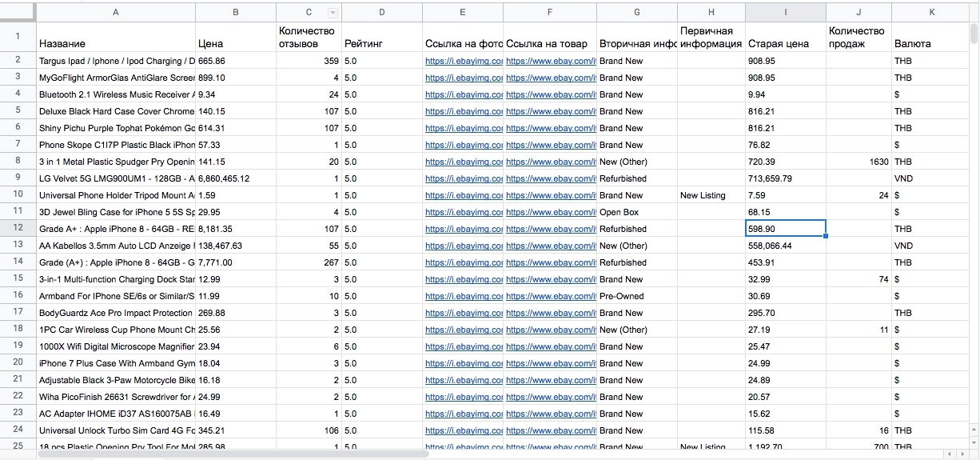Viewport: 980px width, 460px height.
Task: Open the photo link in row 18
Action: (464, 330)
